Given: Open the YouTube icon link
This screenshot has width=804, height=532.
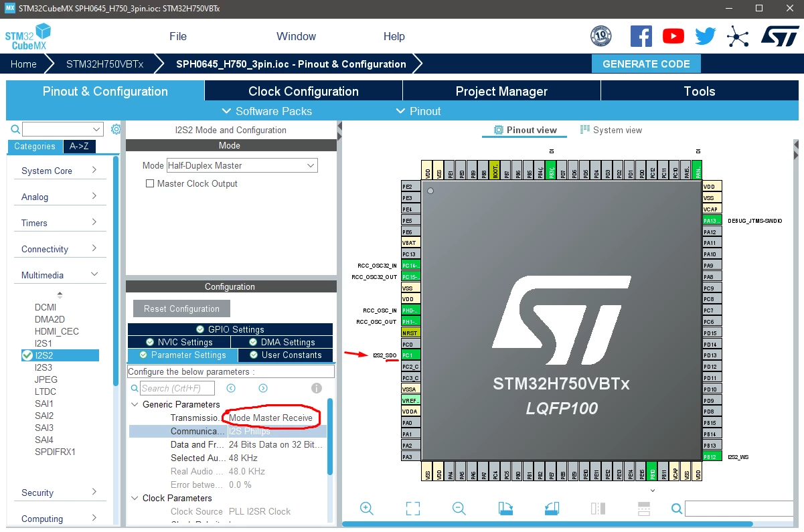Looking at the screenshot, I should pyautogui.click(x=673, y=36).
